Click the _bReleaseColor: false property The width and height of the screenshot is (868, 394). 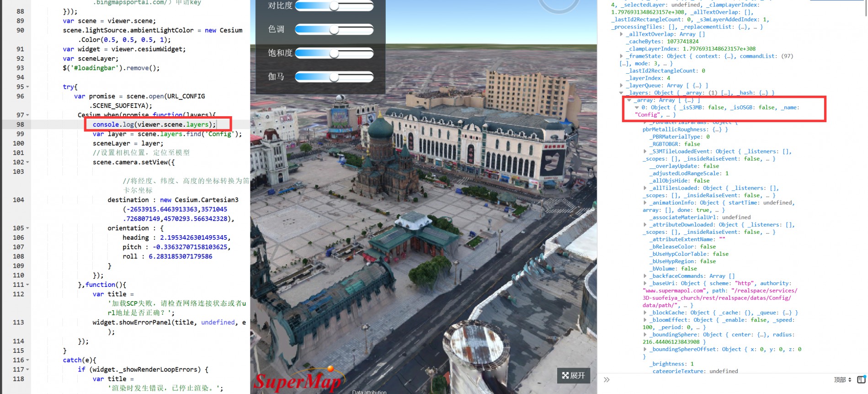[683, 247]
